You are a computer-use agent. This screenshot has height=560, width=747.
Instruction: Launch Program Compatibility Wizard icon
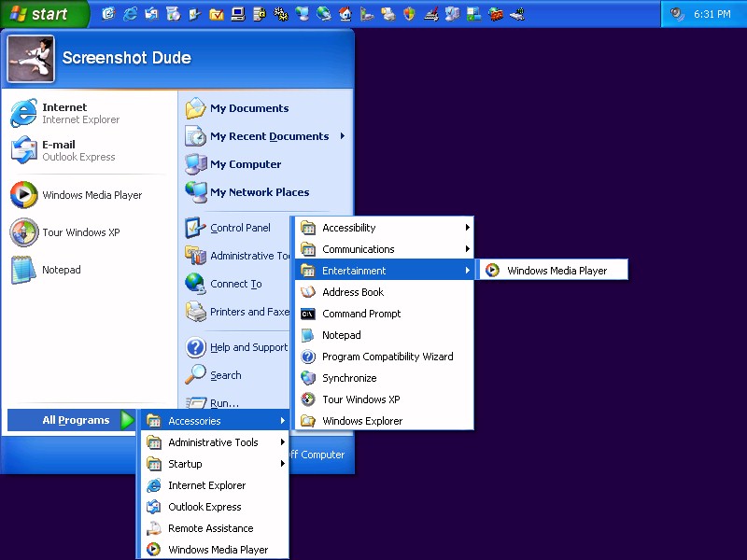[x=308, y=357]
